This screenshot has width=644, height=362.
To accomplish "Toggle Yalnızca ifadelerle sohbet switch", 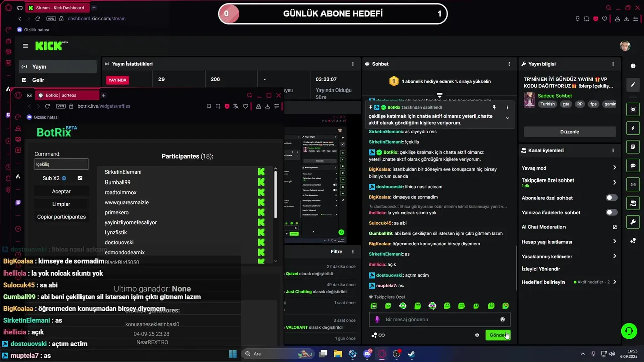I will 611,212.
